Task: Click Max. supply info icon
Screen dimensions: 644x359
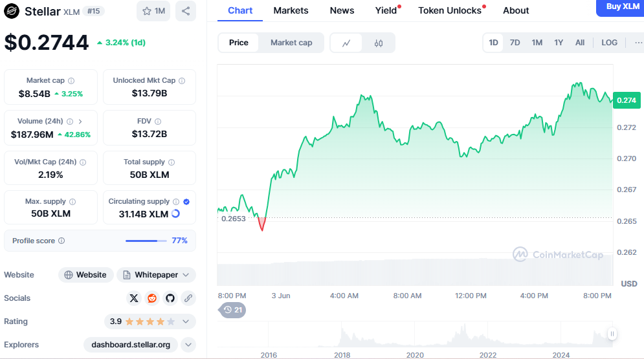Action: [72, 201]
